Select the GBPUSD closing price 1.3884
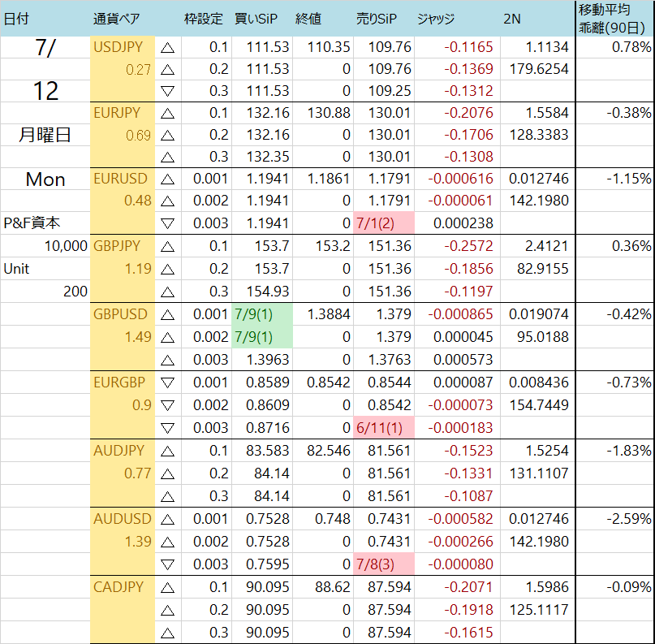 [x=329, y=313]
